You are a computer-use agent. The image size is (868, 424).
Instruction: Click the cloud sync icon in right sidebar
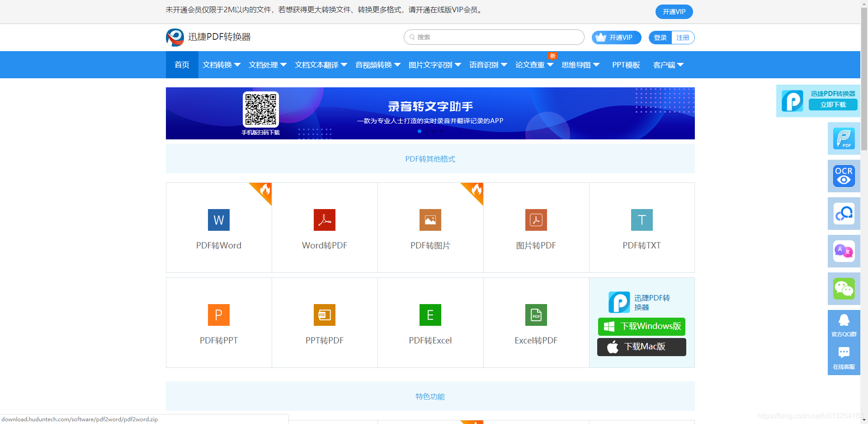pos(844,214)
